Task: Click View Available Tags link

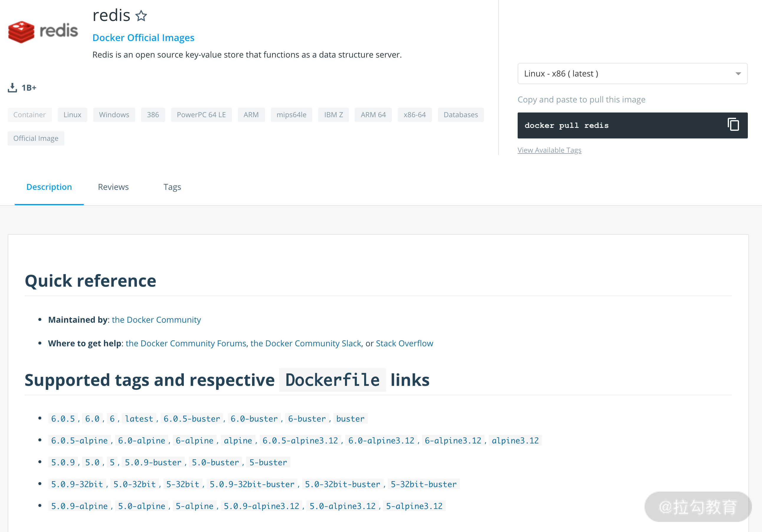Action: point(549,150)
